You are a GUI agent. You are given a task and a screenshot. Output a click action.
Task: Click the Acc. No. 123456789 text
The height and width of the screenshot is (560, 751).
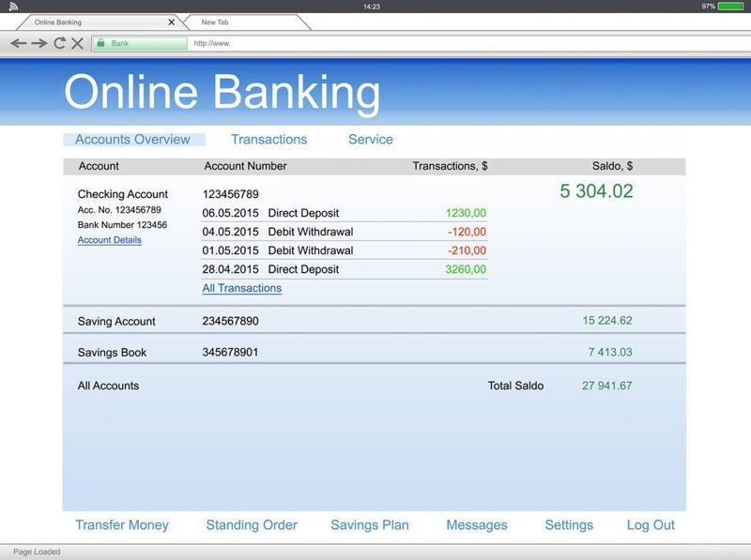click(119, 209)
